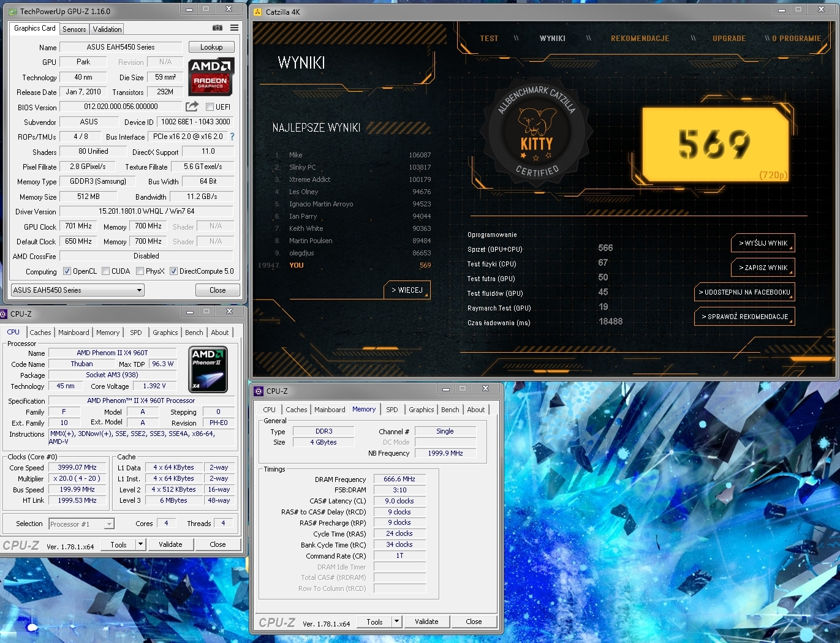Viewport: 840px width, 643px height.
Task: Select the Graphics Card tab in GPU-Z
Action: pyautogui.click(x=35, y=28)
